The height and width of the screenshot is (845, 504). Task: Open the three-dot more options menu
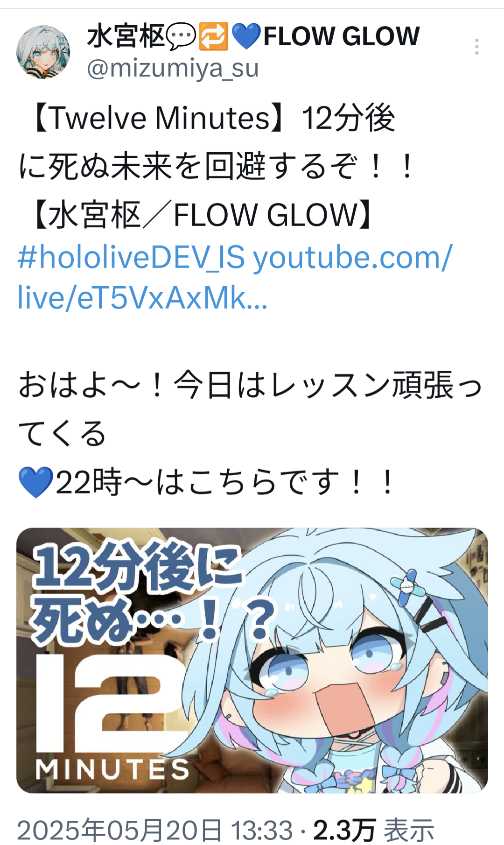click(476, 47)
